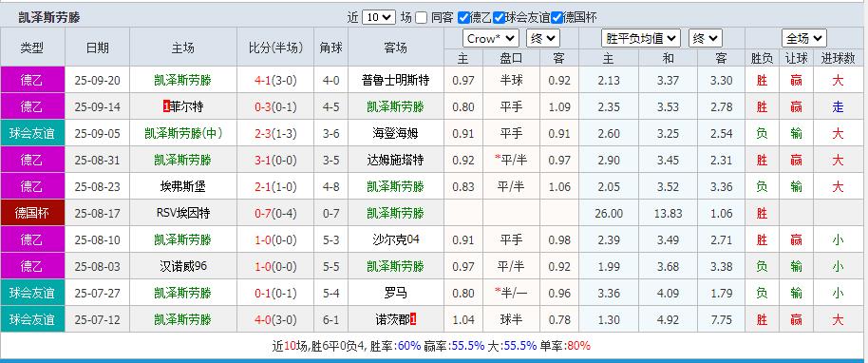Open the Crow* odds company dropdown
868x363 pixels.
click(x=490, y=38)
